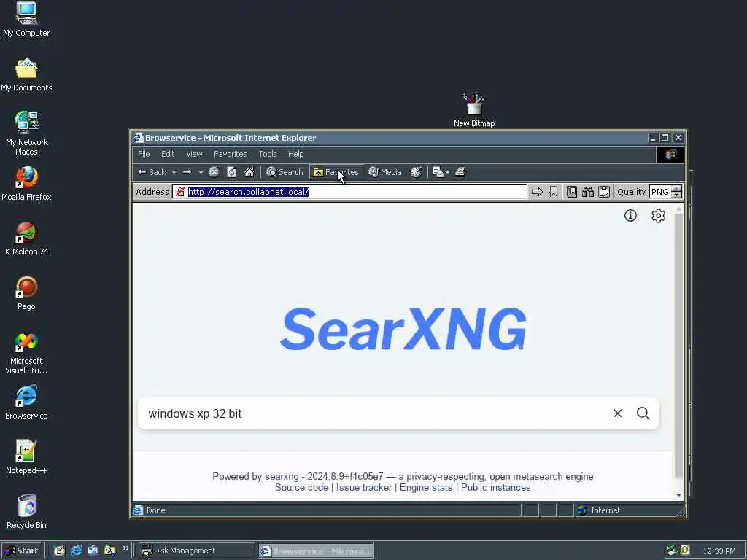The width and height of the screenshot is (747, 560).
Task: Open the View menu
Action: coord(194,154)
